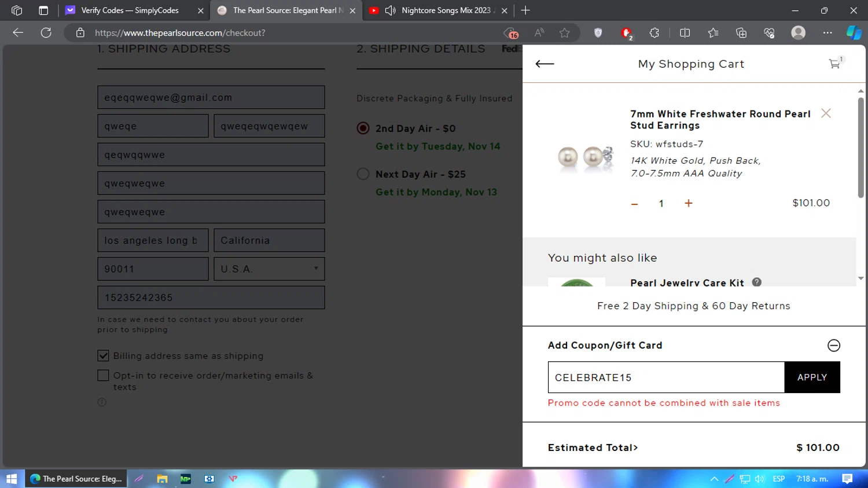Screen dimensions: 868x488
Task: Open Copilot sidebar
Action: 854,33
